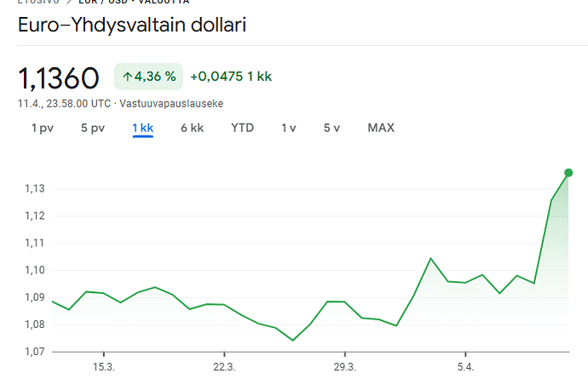
Task: Click the Euro–Yhdysvaltain dollari heading
Action: (x=132, y=25)
